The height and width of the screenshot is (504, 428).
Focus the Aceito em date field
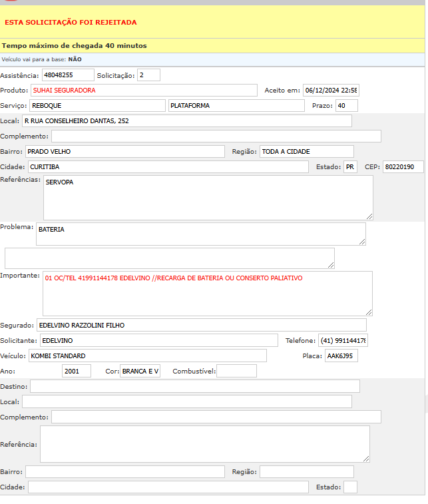(x=330, y=90)
